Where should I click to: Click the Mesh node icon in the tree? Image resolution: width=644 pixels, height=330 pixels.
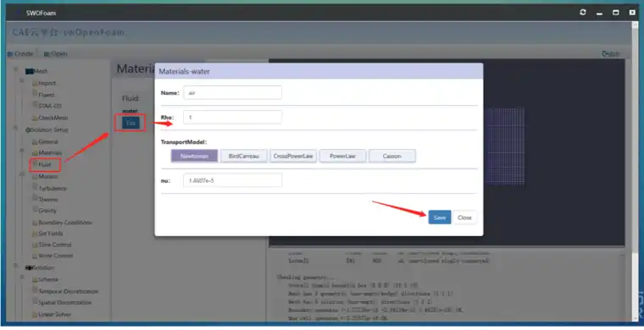(x=29, y=71)
